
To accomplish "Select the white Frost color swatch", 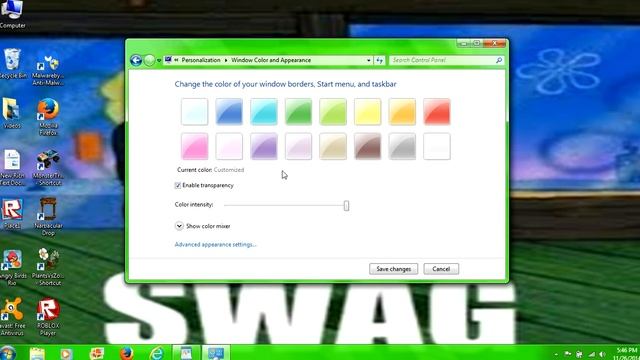I will coord(437,146).
